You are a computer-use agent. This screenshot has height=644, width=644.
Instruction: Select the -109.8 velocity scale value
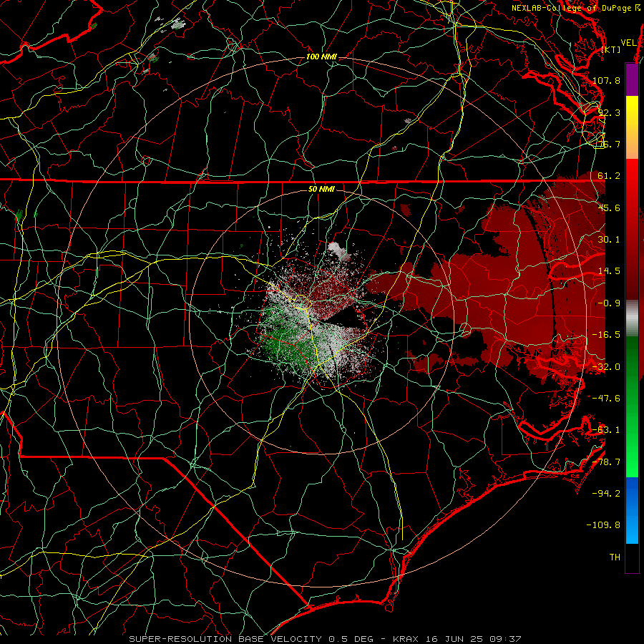(604, 525)
